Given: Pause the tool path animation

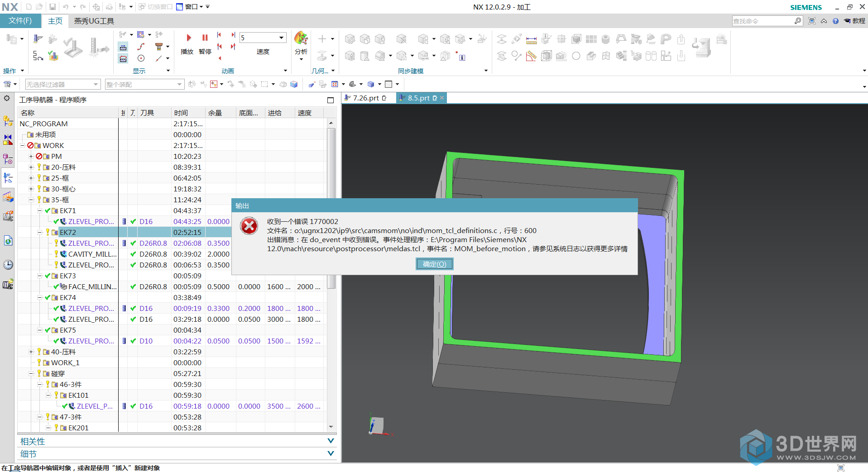Looking at the screenshot, I should (205, 43).
